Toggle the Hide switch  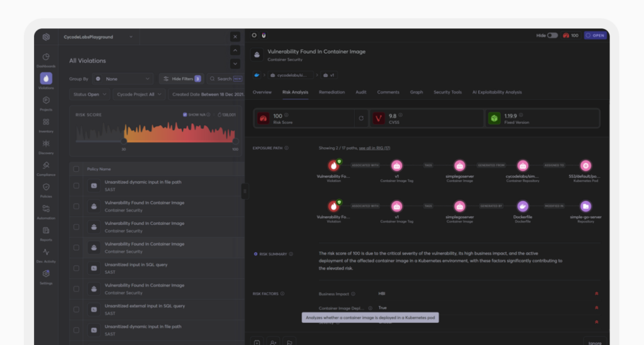tap(552, 36)
